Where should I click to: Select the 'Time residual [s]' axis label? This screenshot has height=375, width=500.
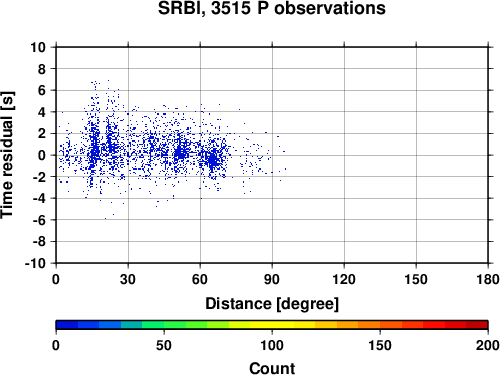(x=7, y=155)
